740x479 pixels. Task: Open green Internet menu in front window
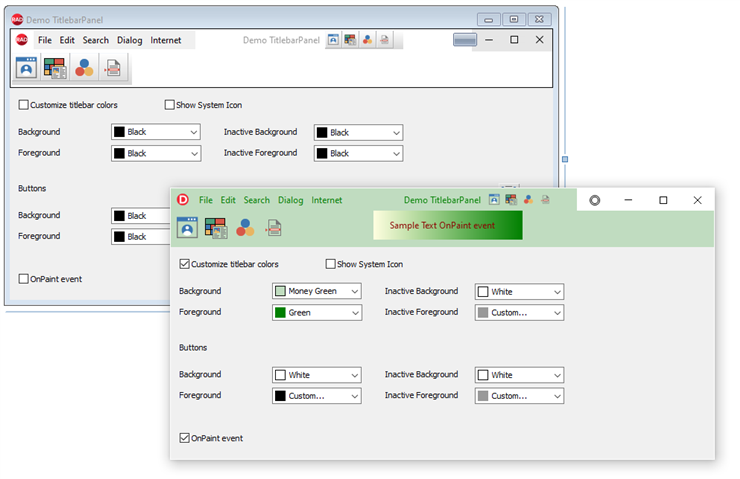pos(327,200)
